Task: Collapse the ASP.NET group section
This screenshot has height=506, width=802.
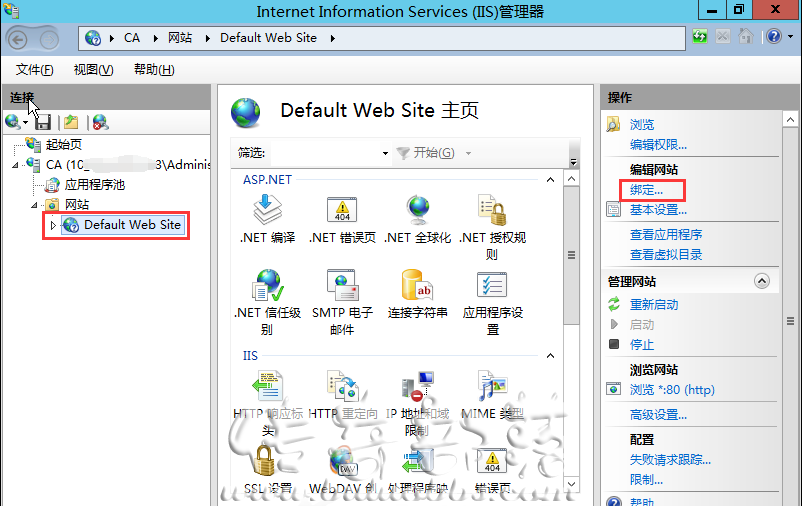Action: click(x=550, y=180)
